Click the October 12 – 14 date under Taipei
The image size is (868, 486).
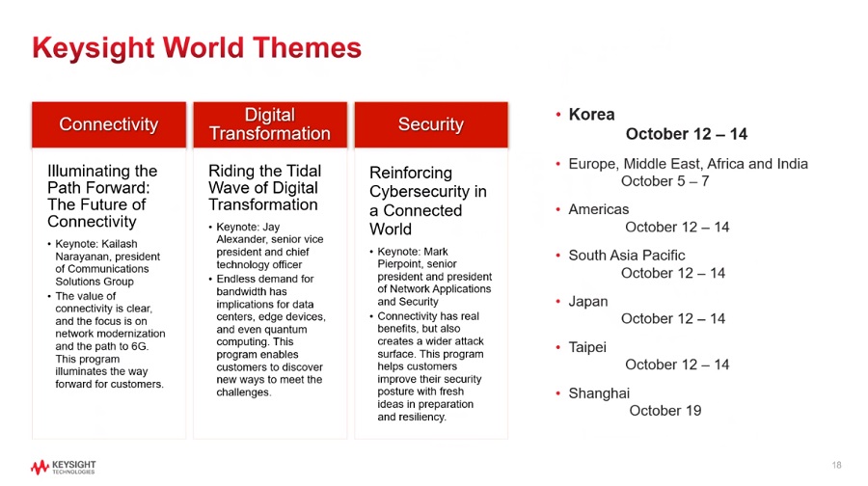click(677, 364)
